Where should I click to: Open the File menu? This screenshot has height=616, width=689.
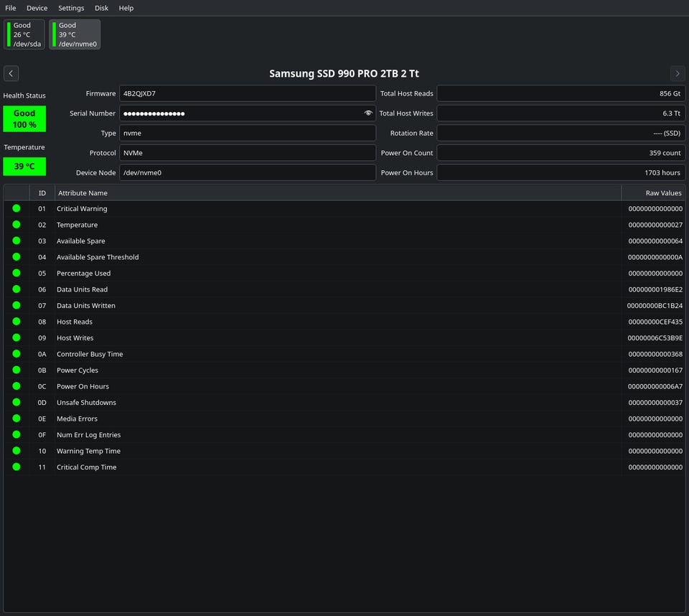click(x=11, y=8)
